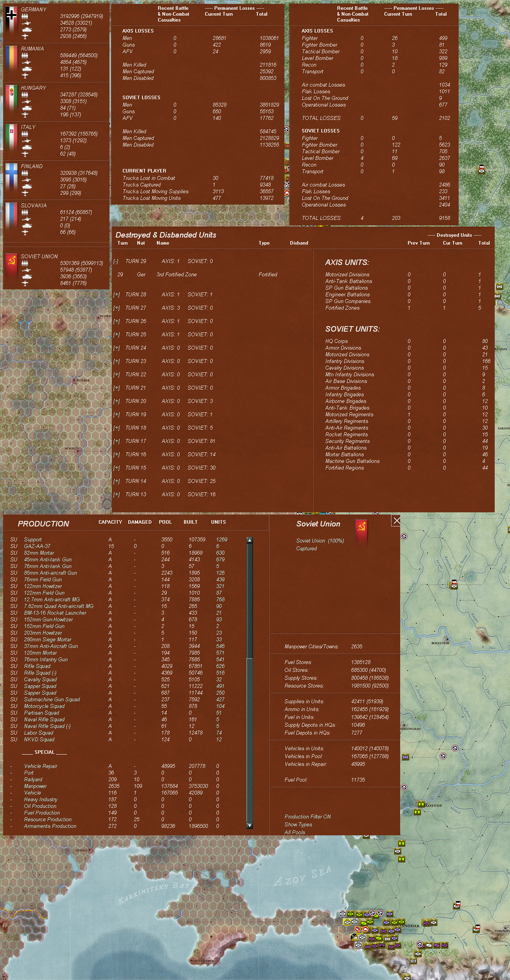Click Italy's tank AFV icon
Screen dimensions: 510x980
26,147
